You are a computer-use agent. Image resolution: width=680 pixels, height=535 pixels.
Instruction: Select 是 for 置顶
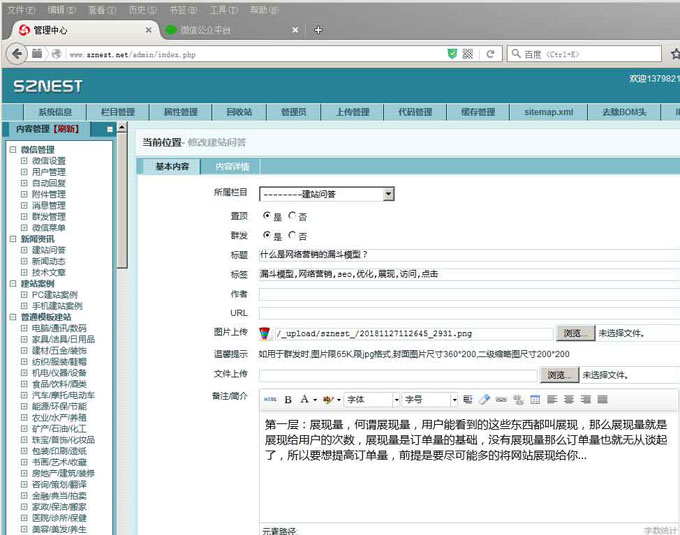coord(266,215)
